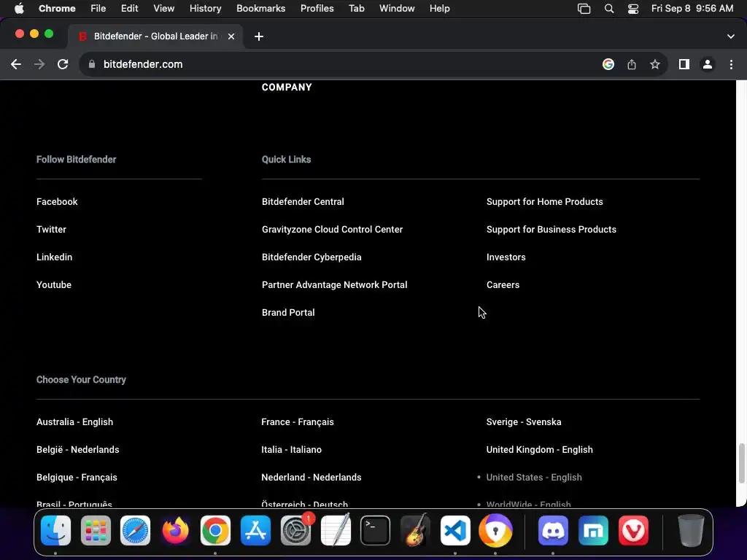Launch GarageBand from the Dock
The width and height of the screenshot is (747, 560).
pyautogui.click(x=415, y=531)
